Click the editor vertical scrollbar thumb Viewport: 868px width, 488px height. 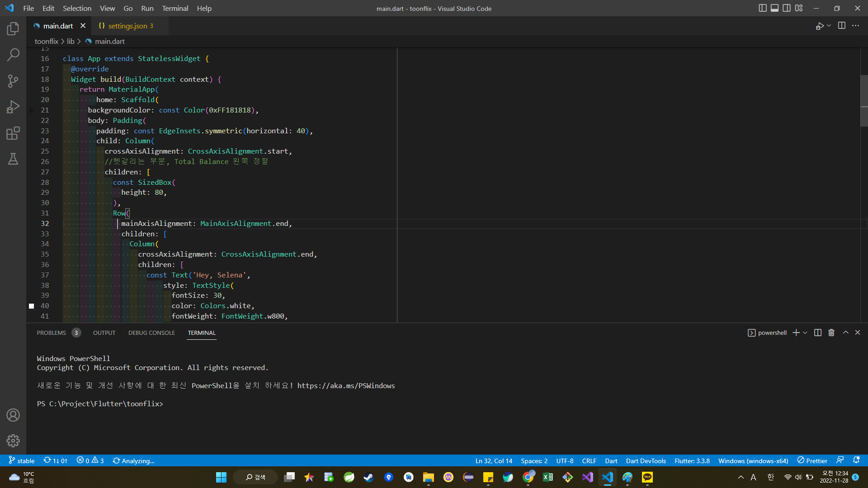click(x=864, y=100)
